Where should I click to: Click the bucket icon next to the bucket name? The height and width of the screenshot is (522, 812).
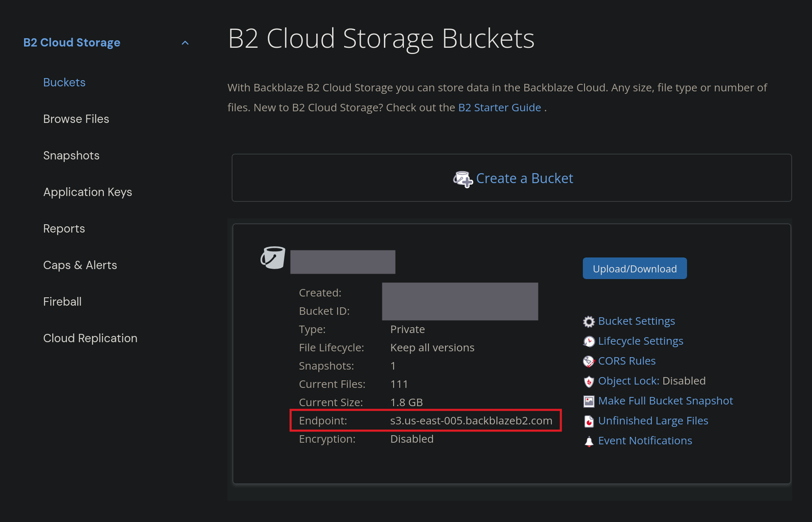[x=273, y=257]
